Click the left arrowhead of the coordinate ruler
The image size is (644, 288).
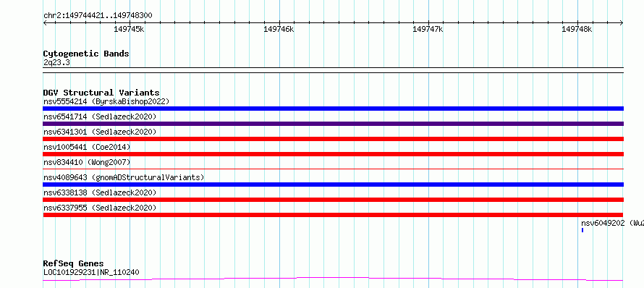pos(45,22)
